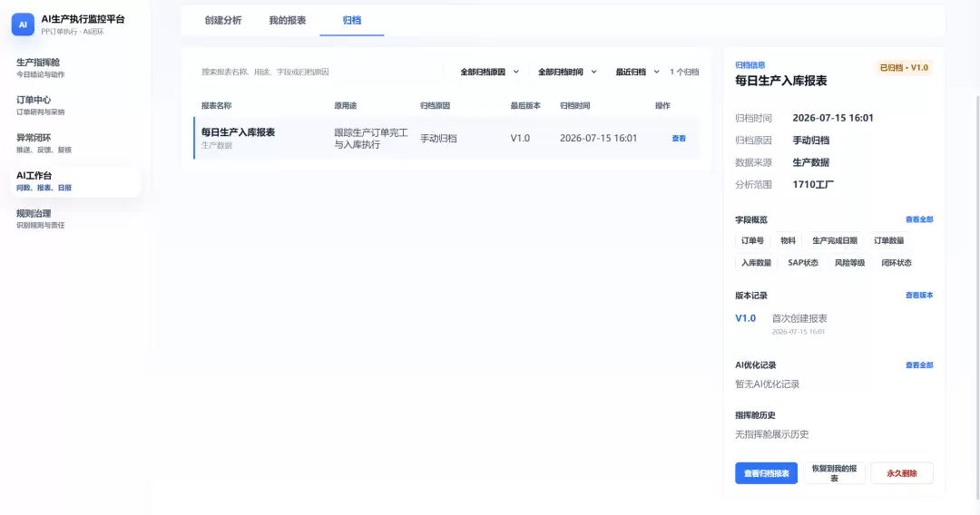980x515 pixels.
Task: Click the 最后版本 column header
Action: [525, 105]
